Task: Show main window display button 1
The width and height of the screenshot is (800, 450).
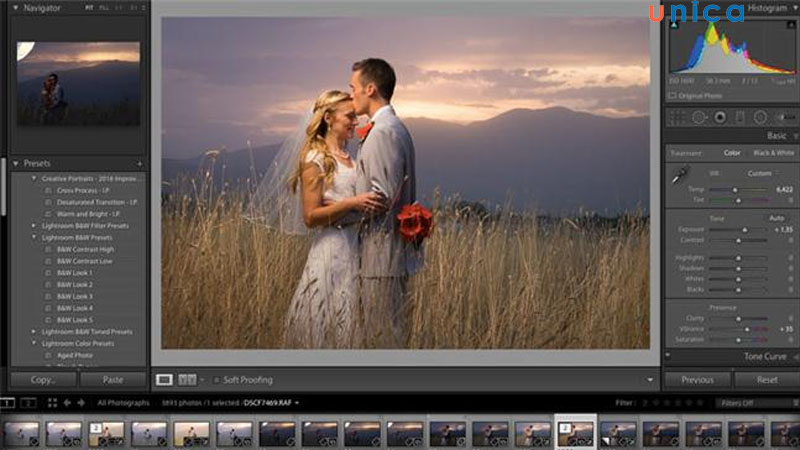Action: (x=7, y=403)
